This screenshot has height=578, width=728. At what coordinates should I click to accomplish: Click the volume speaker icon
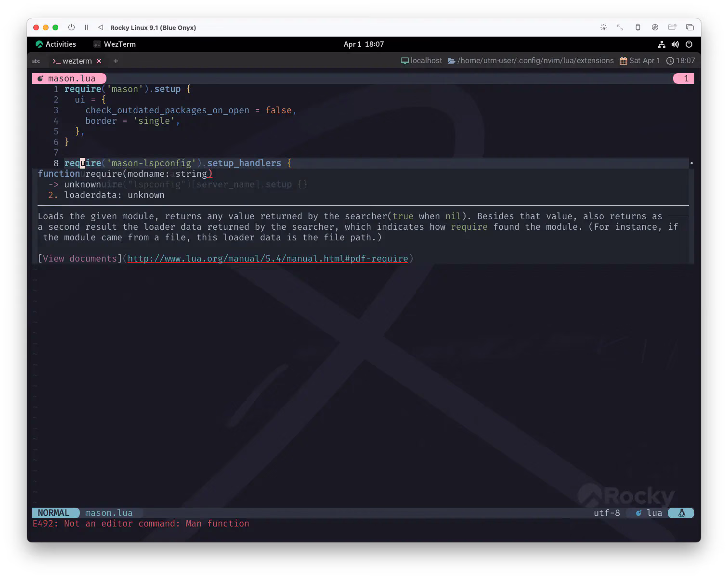point(675,44)
